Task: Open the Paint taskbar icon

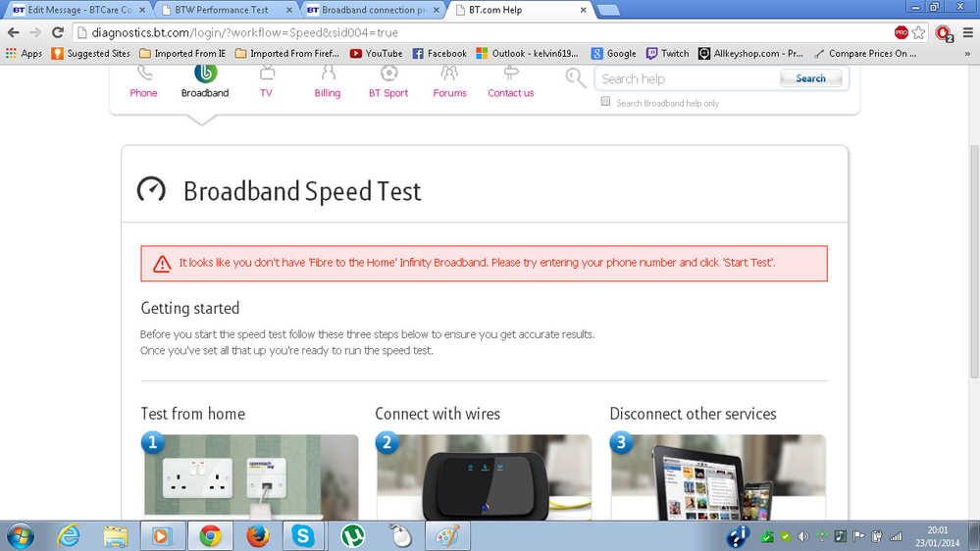Action: coord(447,536)
